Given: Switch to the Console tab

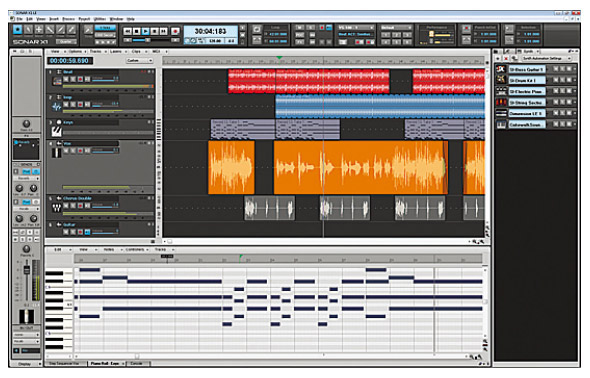Looking at the screenshot, I should pos(137,364).
